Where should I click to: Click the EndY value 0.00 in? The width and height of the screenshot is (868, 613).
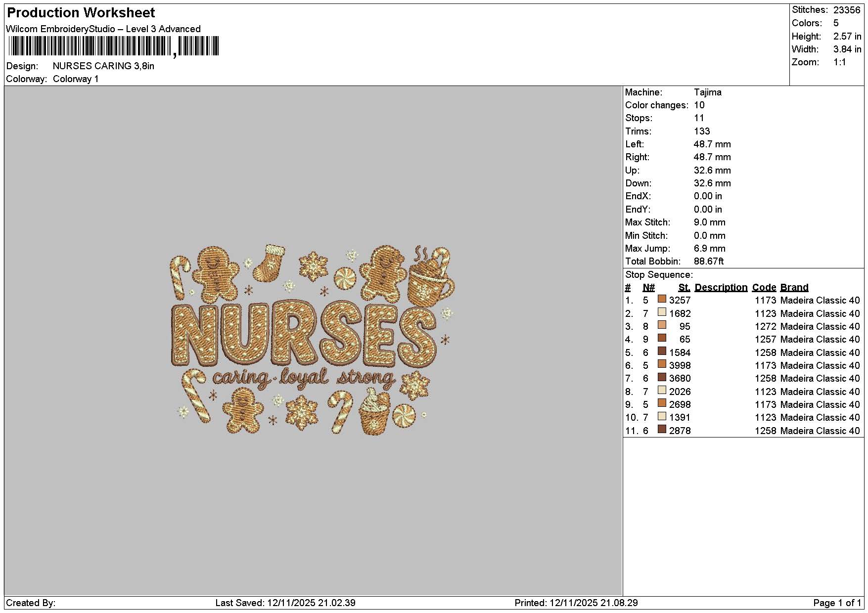(708, 210)
